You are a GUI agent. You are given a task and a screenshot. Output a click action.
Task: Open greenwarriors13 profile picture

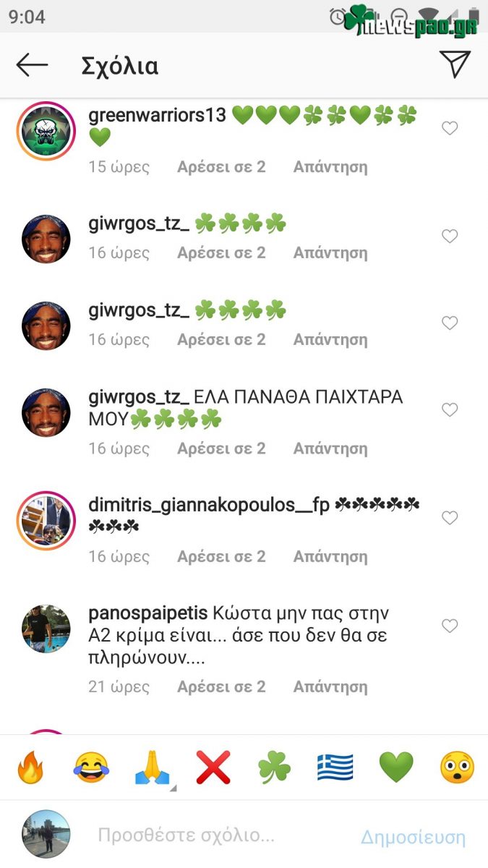click(46, 131)
